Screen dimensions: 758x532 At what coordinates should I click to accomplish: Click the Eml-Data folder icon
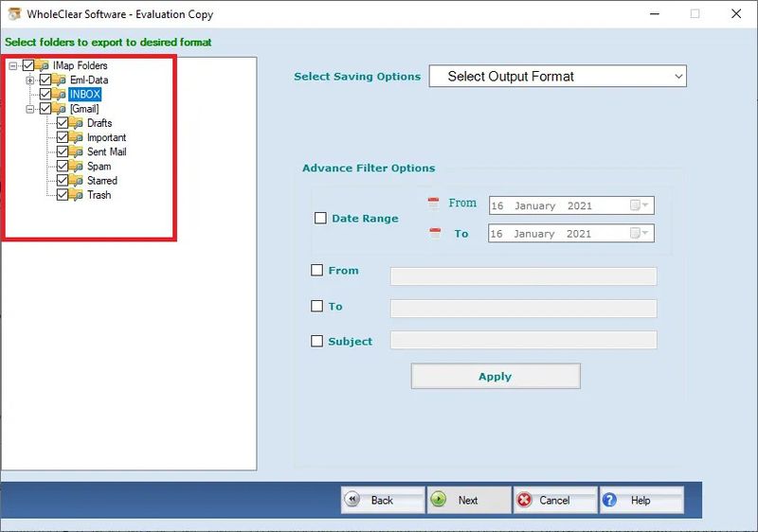pyautogui.click(x=59, y=80)
